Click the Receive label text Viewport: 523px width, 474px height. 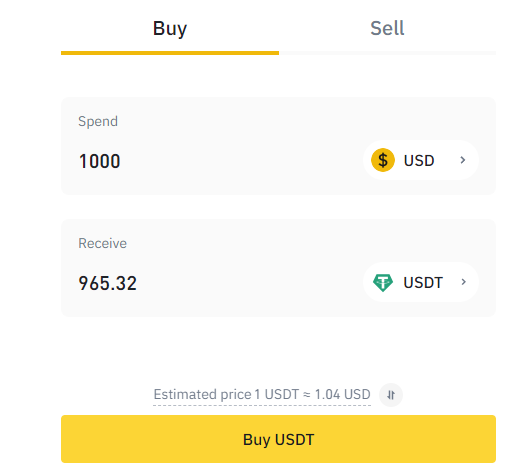(102, 243)
